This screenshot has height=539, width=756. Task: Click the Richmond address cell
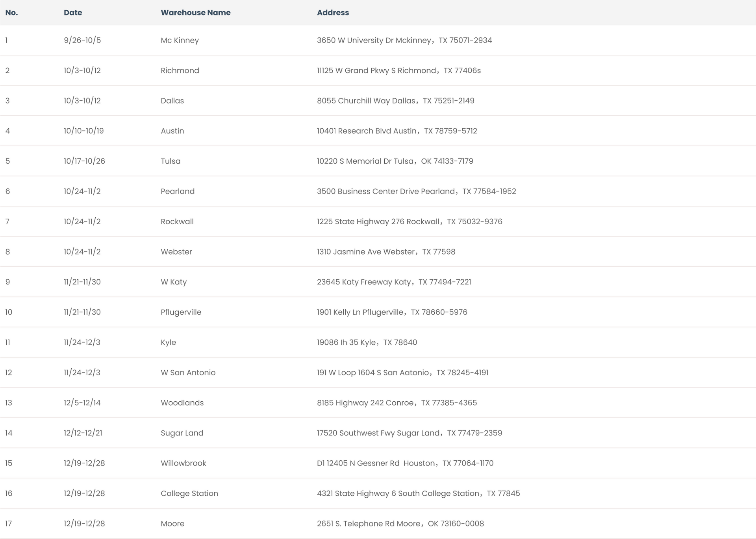tap(398, 70)
